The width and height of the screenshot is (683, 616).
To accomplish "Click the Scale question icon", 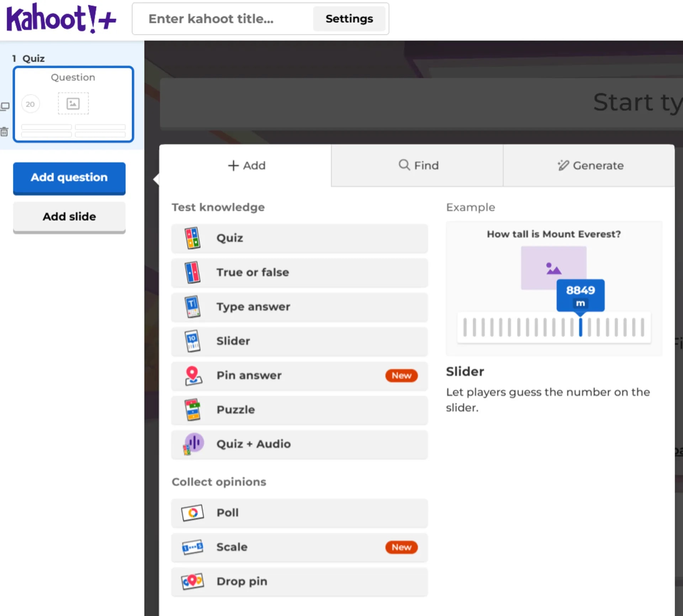I will coord(192,547).
